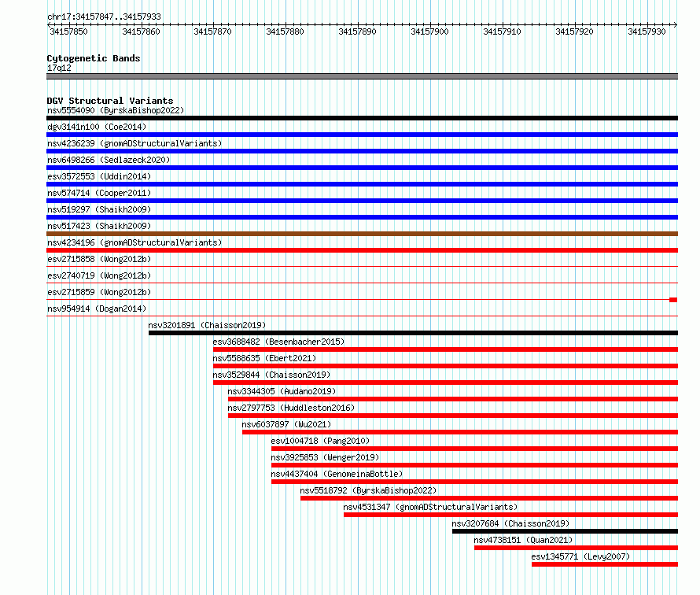Click nsv6498266 (Sedlazeck2020) label
This screenshot has height=595, width=700.
point(109,160)
